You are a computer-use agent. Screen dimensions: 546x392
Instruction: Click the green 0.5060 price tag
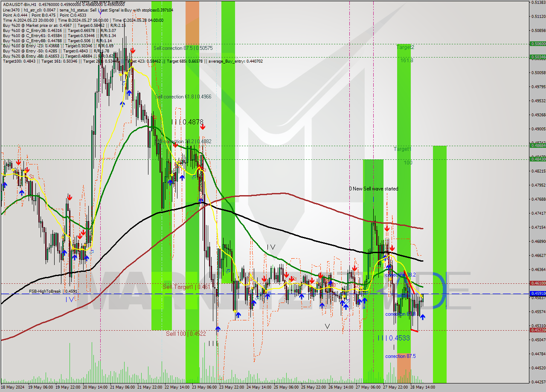[537, 43]
